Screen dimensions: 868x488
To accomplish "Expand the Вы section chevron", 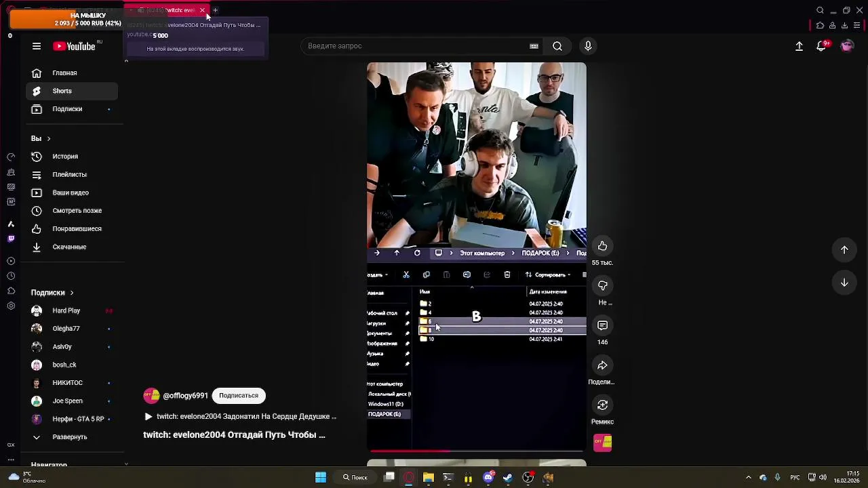I will pos(48,139).
